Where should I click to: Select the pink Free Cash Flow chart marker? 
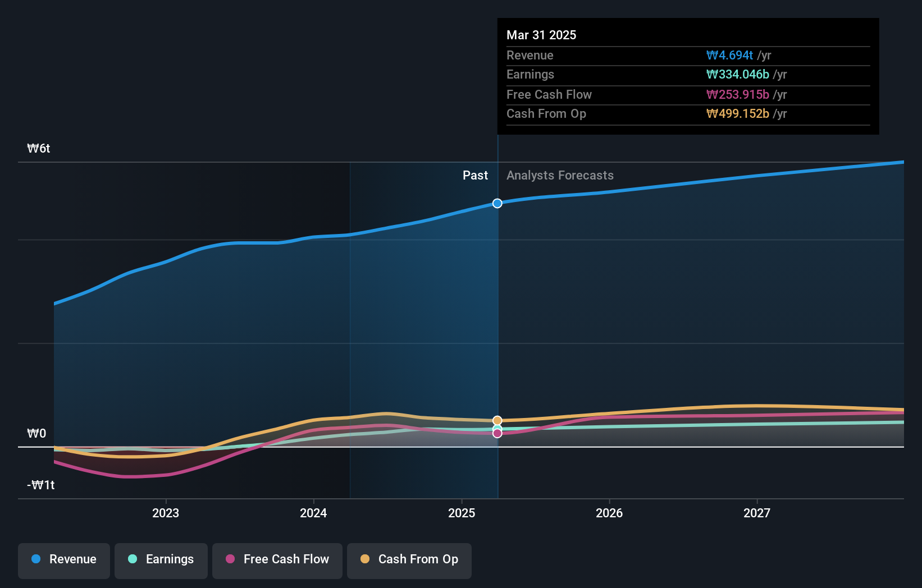[x=497, y=433]
